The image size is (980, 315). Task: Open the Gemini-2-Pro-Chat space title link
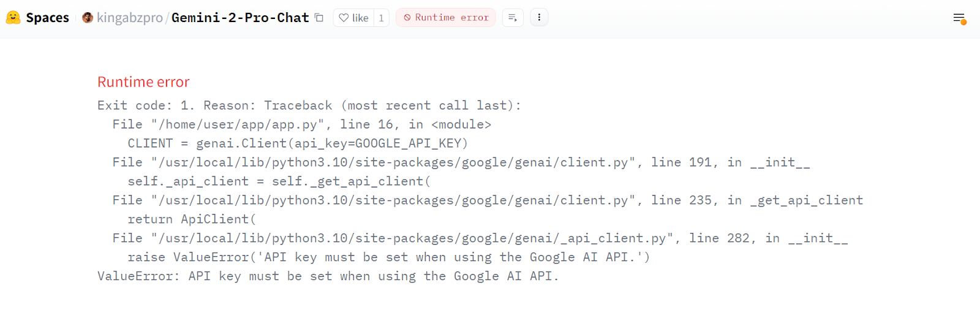tap(240, 17)
